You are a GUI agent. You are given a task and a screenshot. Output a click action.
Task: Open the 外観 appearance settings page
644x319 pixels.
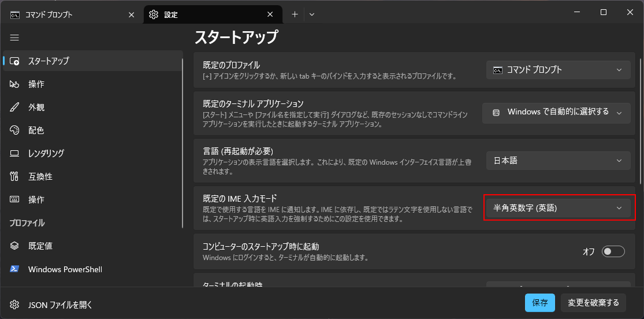pos(36,107)
